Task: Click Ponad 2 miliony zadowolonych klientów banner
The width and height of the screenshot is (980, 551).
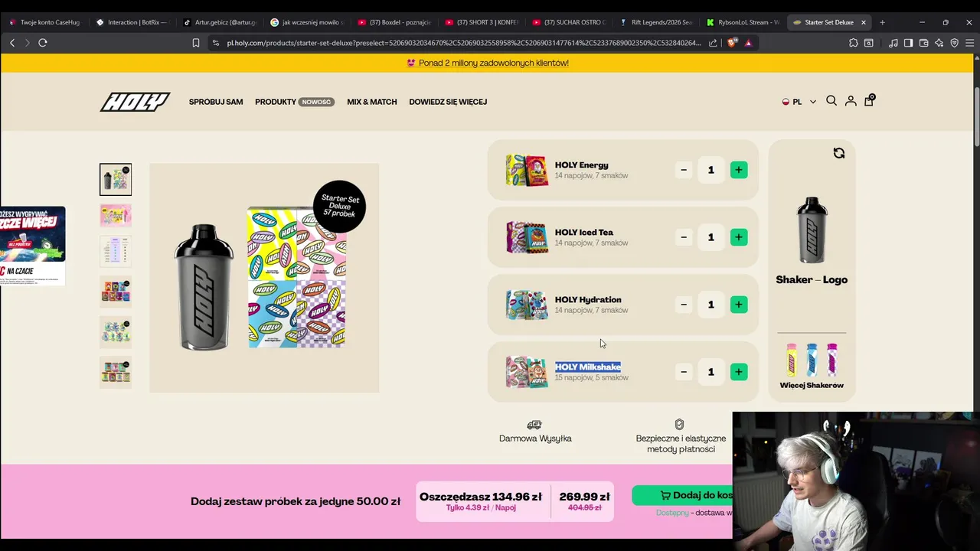Action: tap(488, 63)
